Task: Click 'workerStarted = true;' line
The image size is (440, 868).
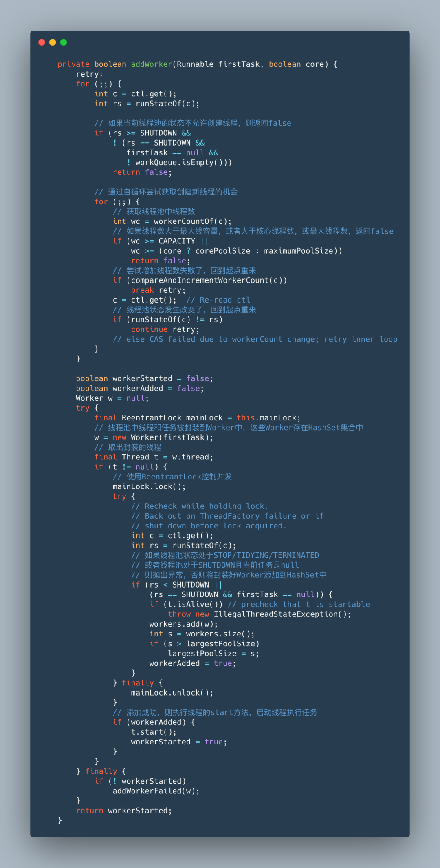Action: [x=179, y=742]
